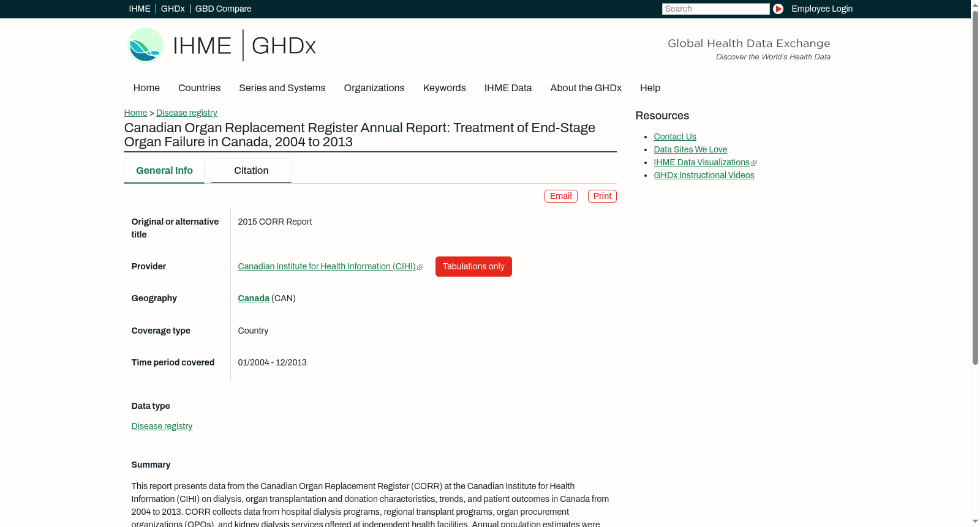Open IHME Data Visualizations link
980x527 pixels.
click(701, 162)
